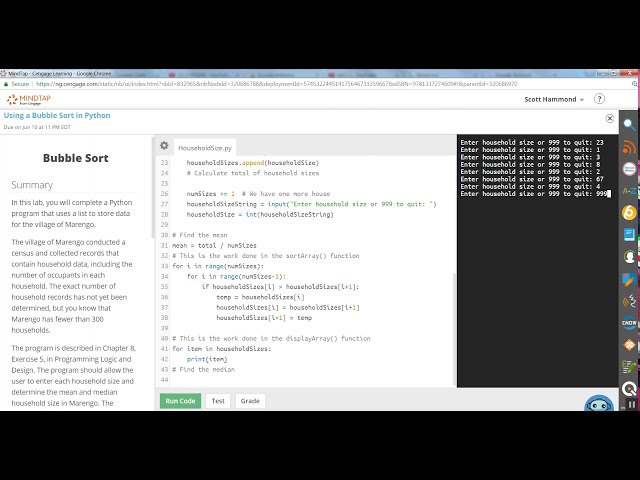Open the RSS feed app in the sidebar
Screen dimensions: 640x480
pyautogui.click(x=629, y=147)
